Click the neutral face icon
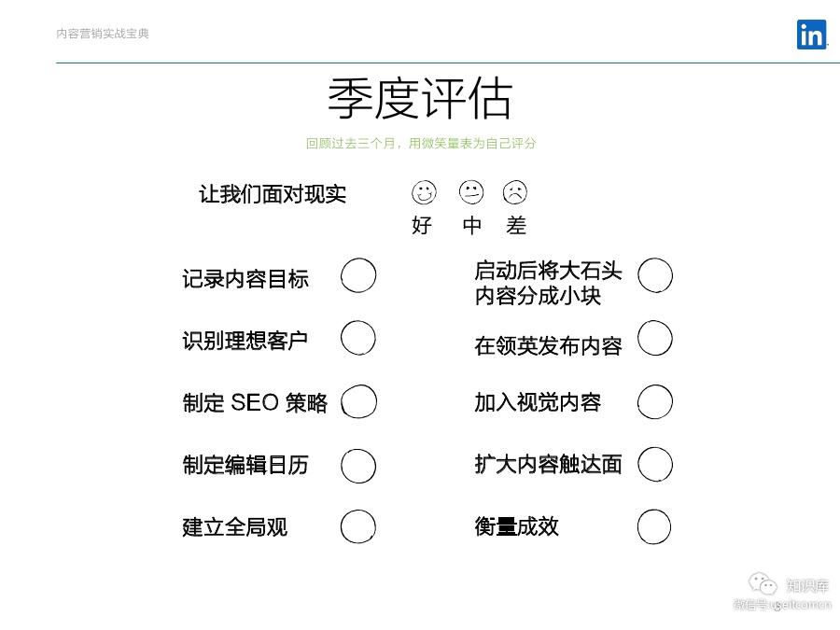840x630 pixels. click(x=471, y=193)
